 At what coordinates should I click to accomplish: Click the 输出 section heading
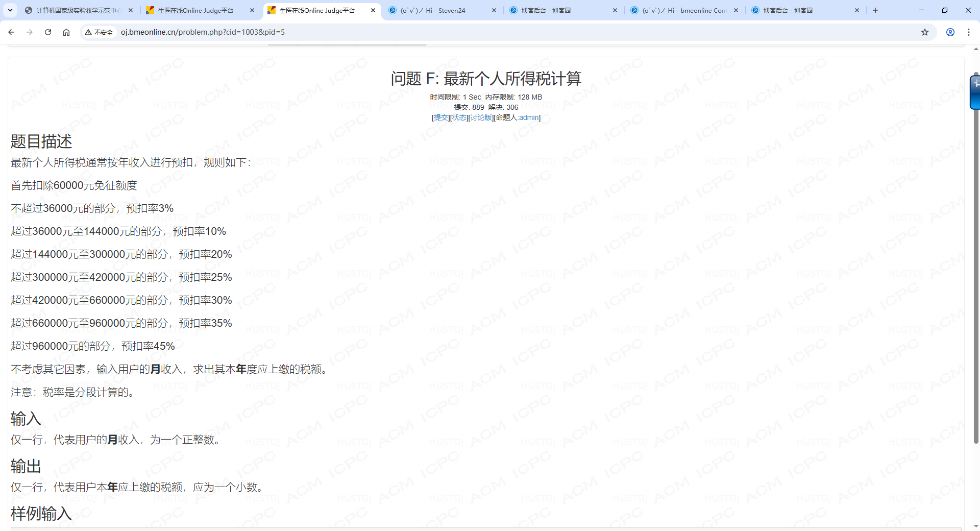tap(26, 466)
